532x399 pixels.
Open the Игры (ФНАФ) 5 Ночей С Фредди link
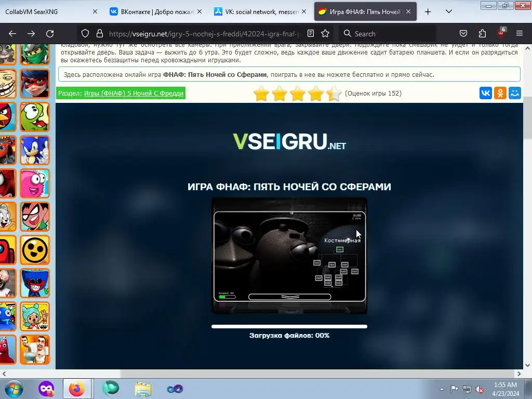click(134, 94)
